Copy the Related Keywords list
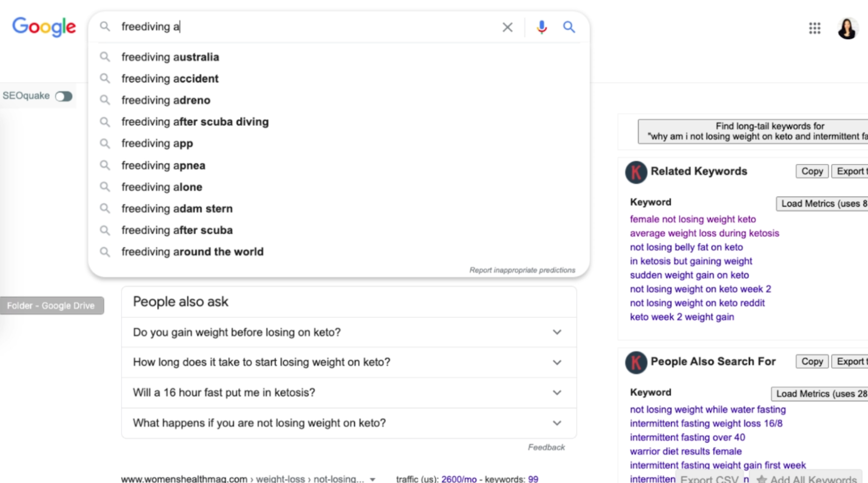This screenshot has height=483, width=868. tap(812, 171)
